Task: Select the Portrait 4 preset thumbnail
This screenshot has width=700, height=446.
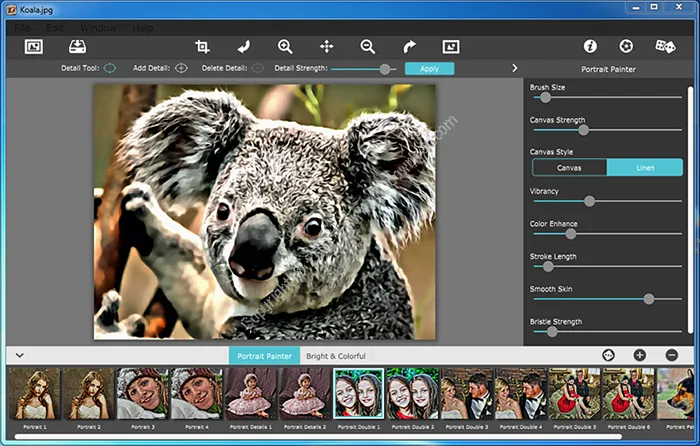Action: point(197,394)
